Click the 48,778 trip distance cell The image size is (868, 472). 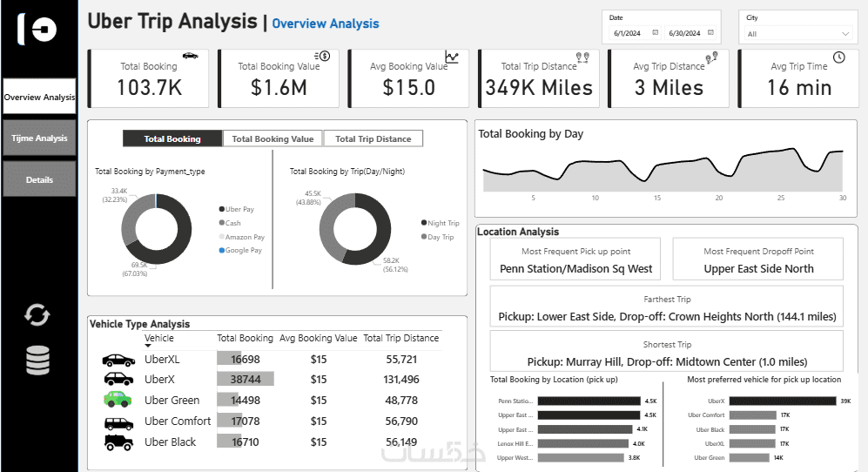pos(401,400)
